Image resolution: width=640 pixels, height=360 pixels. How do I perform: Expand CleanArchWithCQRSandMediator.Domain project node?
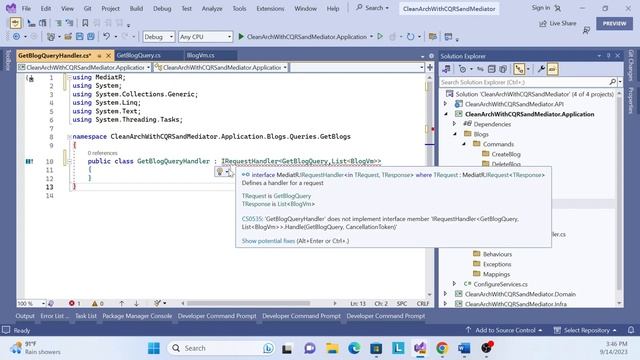[x=445, y=294]
